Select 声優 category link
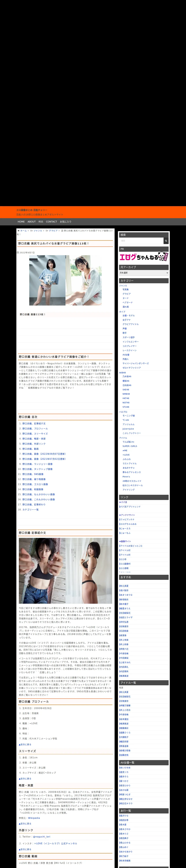Image resolution: width=186 pixels, height=868 pixels. click(x=125, y=329)
